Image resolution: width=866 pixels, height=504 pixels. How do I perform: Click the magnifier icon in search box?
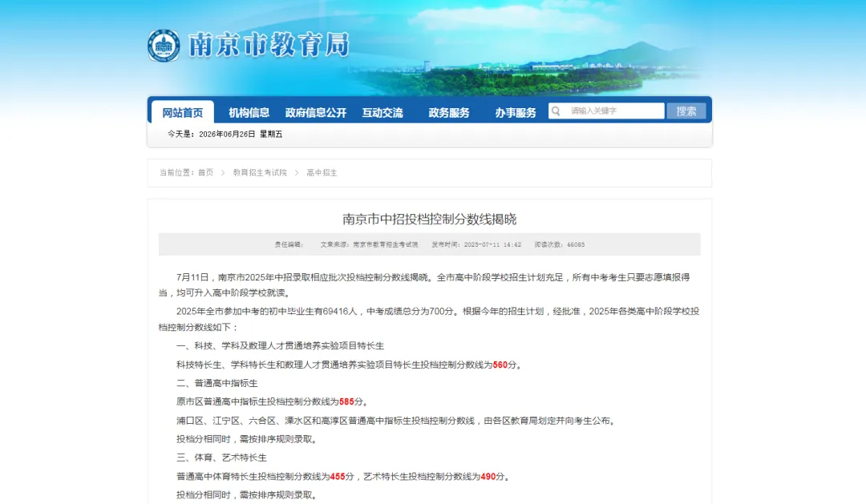[x=556, y=111]
